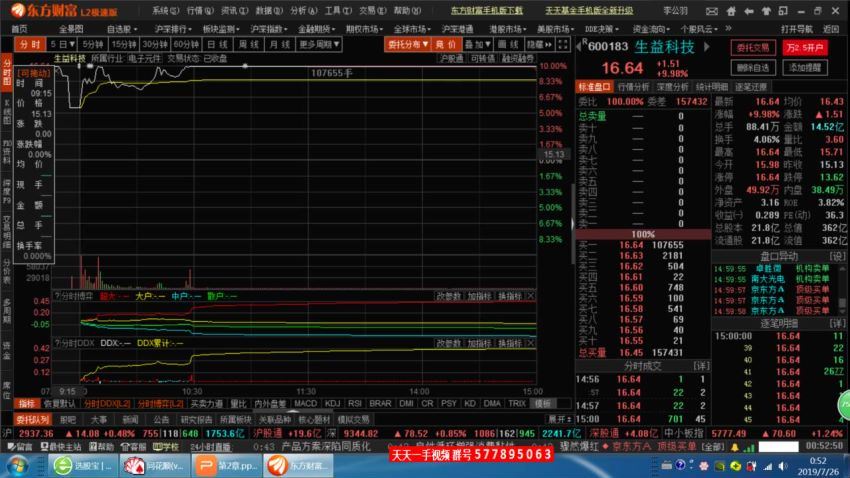Click the home icon in title bar

(731, 11)
